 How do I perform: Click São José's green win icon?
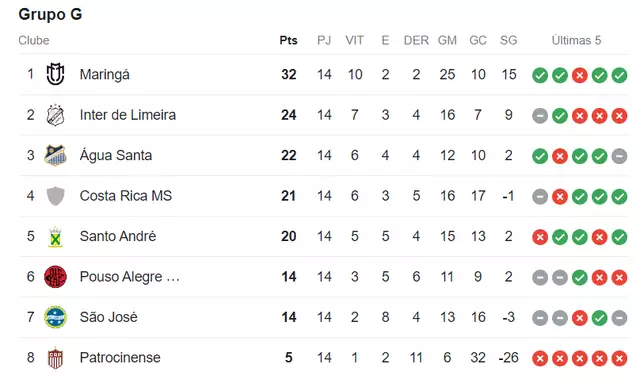click(599, 318)
